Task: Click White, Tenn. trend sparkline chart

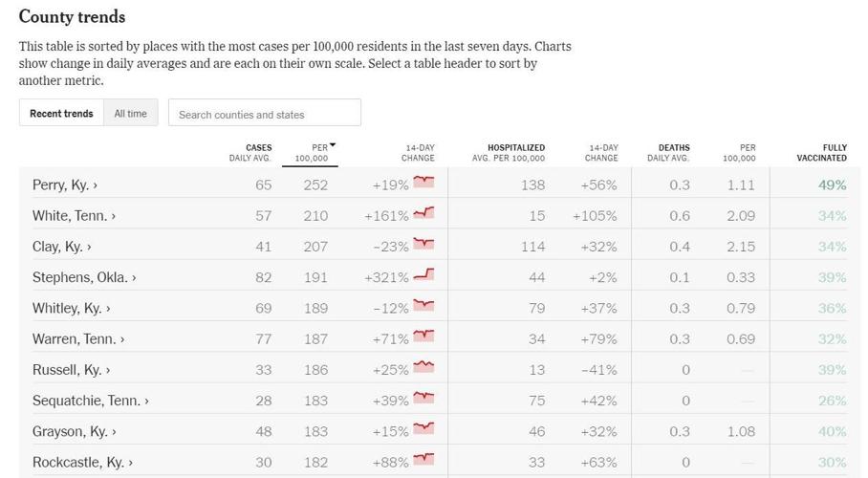Action: (423, 213)
